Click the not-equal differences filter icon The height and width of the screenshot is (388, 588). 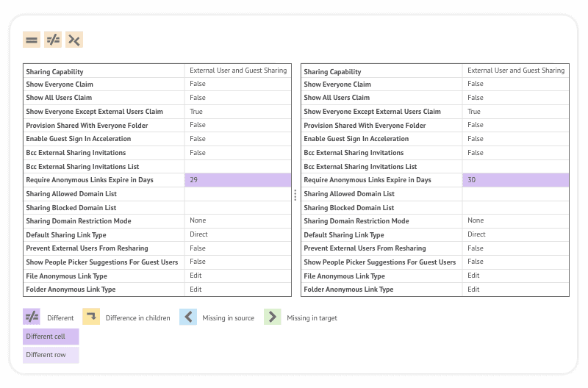[x=53, y=40]
